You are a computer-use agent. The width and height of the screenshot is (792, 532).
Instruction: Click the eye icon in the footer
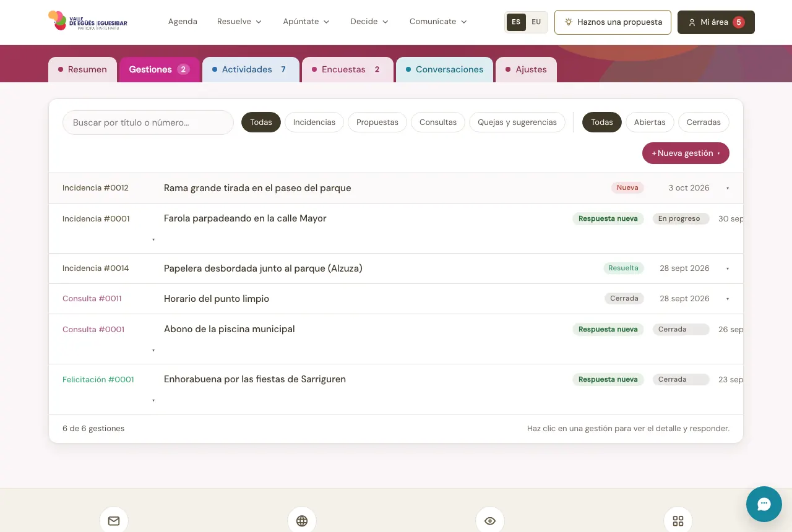490,521
